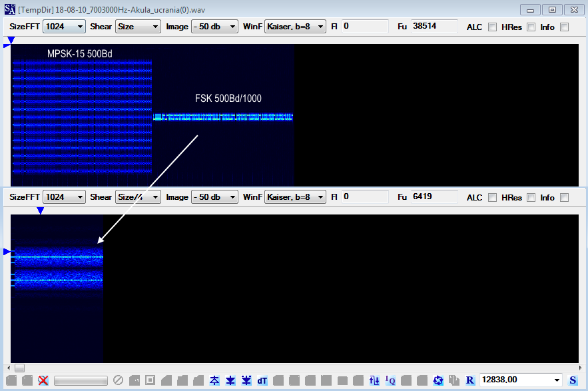Screen dimensions: 588x391
Task: Click the SA application icon in the title bar
Action: tap(10, 9)
